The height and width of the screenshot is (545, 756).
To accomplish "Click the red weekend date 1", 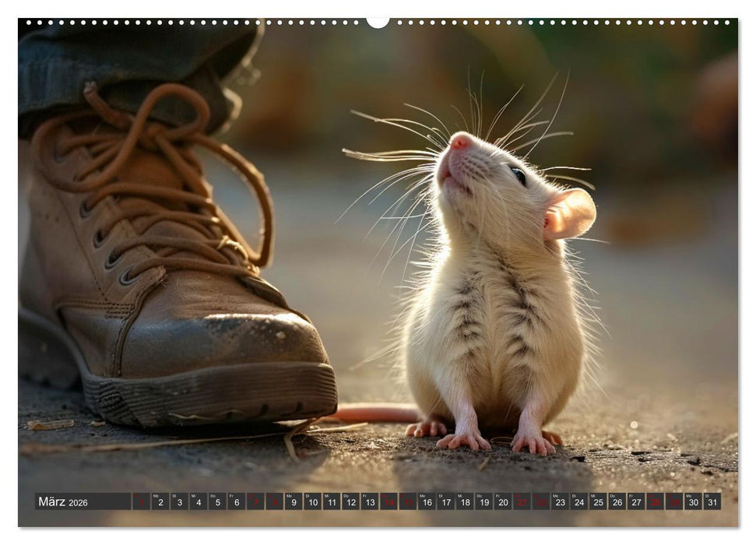I will pyautogui.click(x=141, y=500).
